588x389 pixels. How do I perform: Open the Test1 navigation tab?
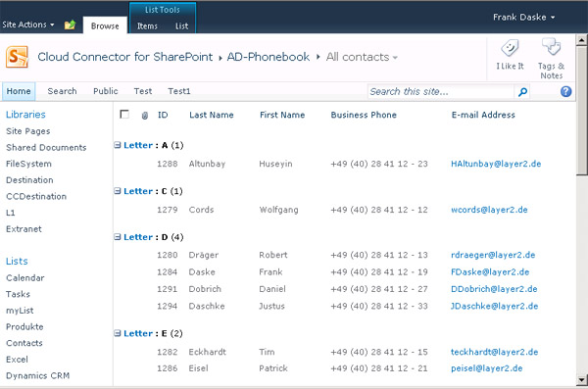coord(179,91)
